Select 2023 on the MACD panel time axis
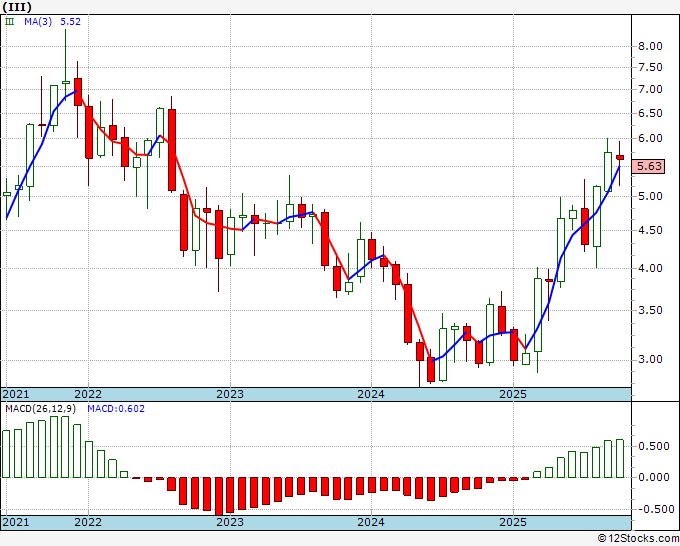Viewport: 680px width, 546px height. click(x=230, y=522)
